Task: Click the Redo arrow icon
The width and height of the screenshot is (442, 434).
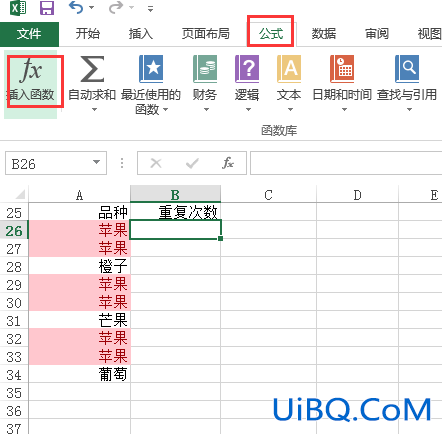Action: coord(116,7)
